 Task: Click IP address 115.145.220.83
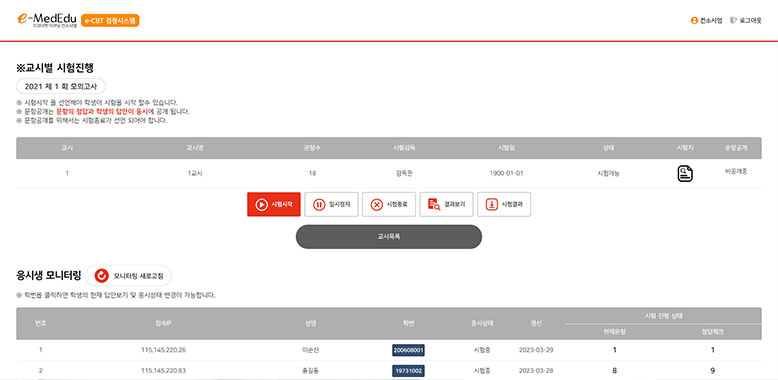pyautogui.click(x=163, y=371)
